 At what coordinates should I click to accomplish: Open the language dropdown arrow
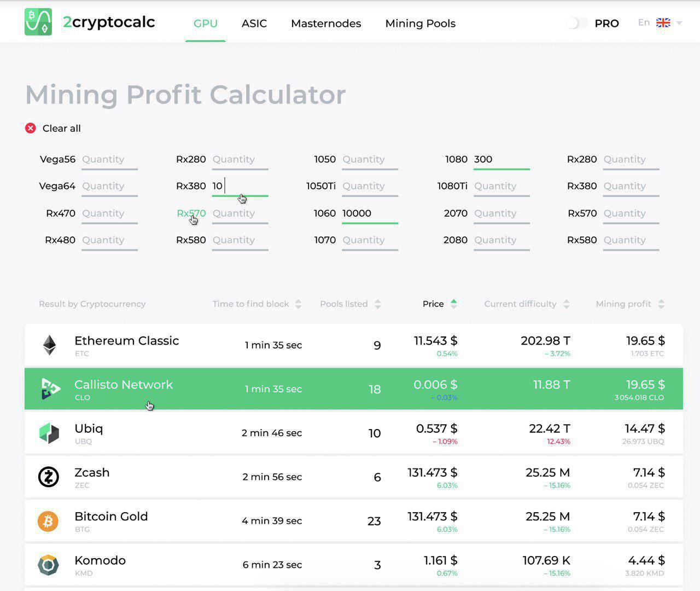click(x=679, y=23)
